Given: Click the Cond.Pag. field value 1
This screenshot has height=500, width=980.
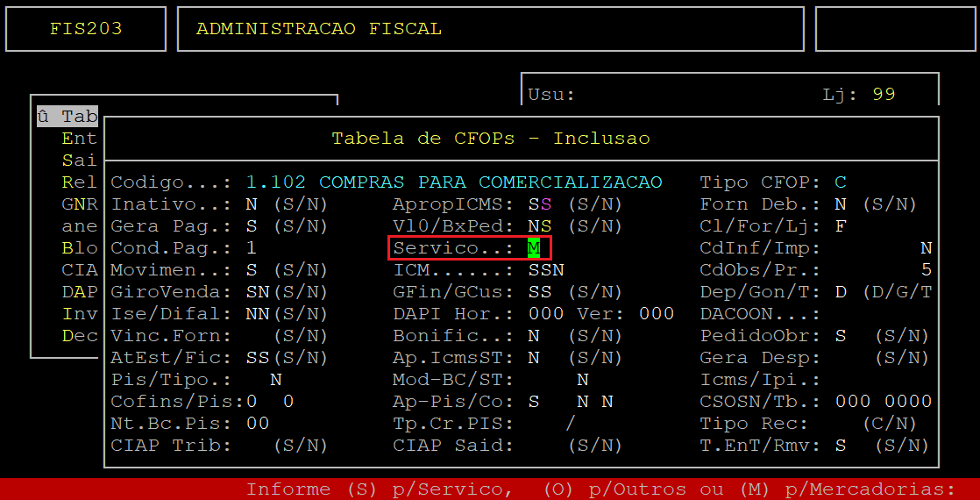Looking at the screenshot, I should [252, 248].
